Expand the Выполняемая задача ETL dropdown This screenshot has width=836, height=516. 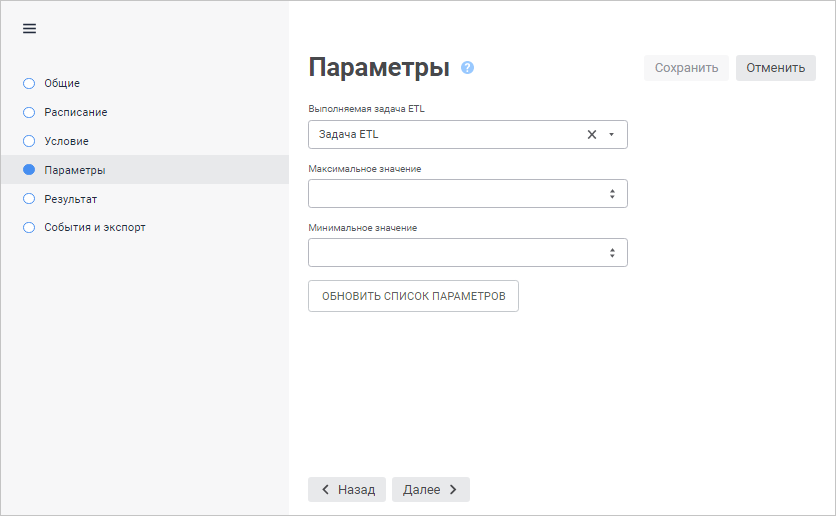coord(611,134)
